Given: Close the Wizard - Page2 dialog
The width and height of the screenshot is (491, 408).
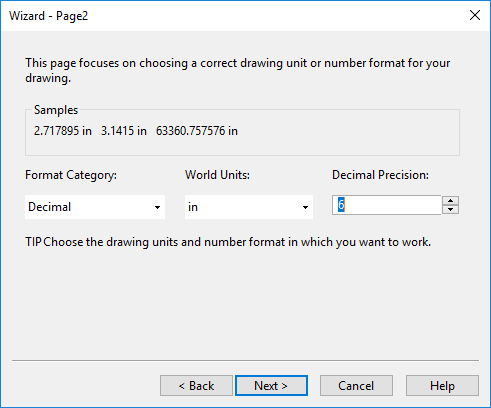Looking at the screenshot, I should (x=475, y=15).
